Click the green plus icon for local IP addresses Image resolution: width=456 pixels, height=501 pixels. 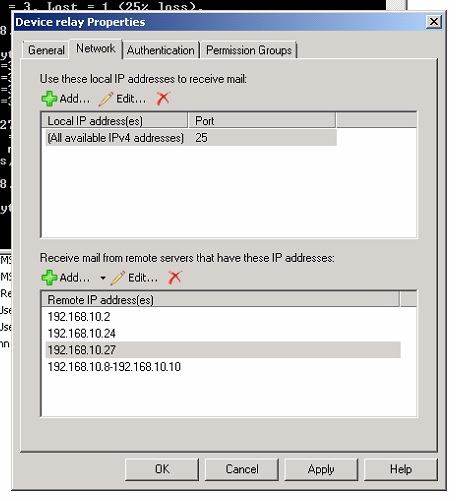click(49, 99)
